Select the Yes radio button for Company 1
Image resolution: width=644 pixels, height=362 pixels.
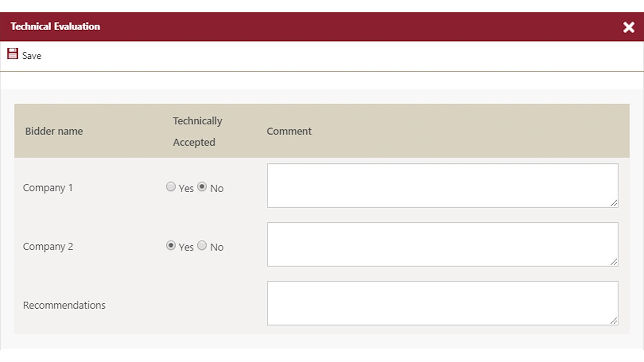[x=171, y=187]
